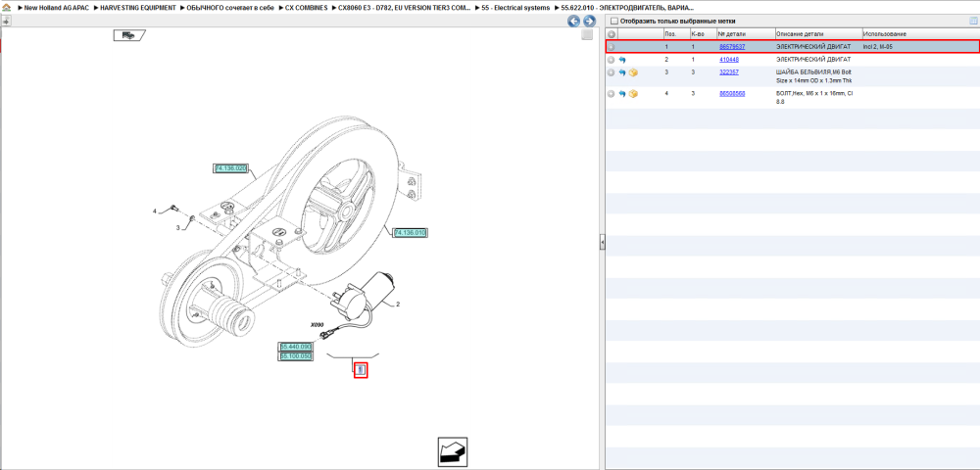Click the yellow box icon for part 322357
The image size is (980, 470).
[633, 73]
